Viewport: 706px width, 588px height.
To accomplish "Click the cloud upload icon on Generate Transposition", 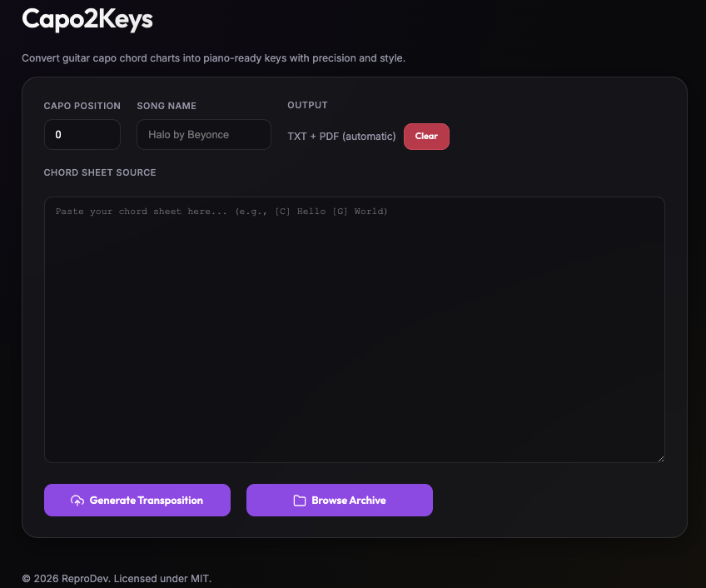I will point(77,501).
